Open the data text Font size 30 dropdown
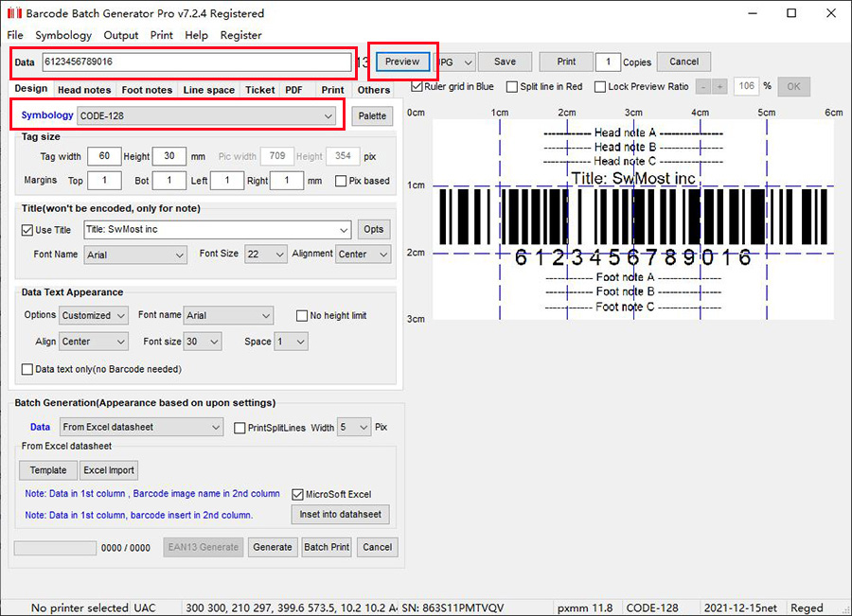The width and height of the screenshot is (852, 616). (x=203, y=342)
